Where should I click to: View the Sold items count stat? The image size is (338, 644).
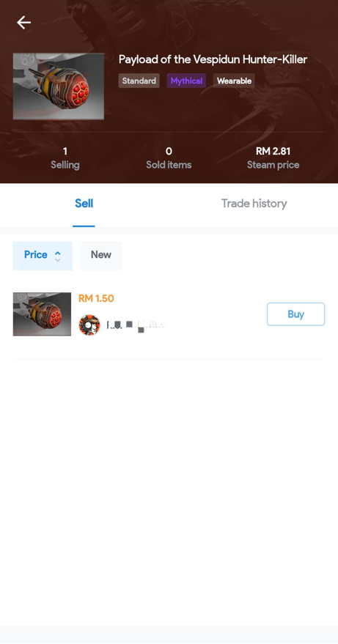point(169,158)
